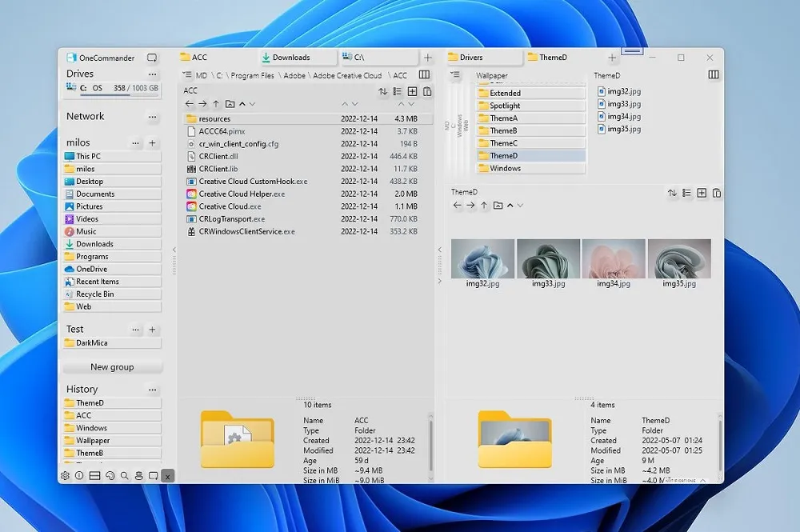Go up one folder in ACC pane

[216, 104]
